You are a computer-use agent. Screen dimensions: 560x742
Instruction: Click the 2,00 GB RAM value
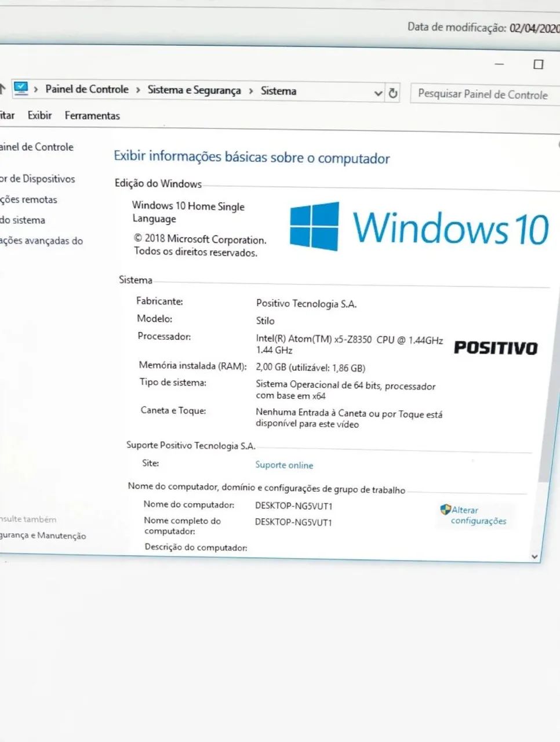pos(310,368)
